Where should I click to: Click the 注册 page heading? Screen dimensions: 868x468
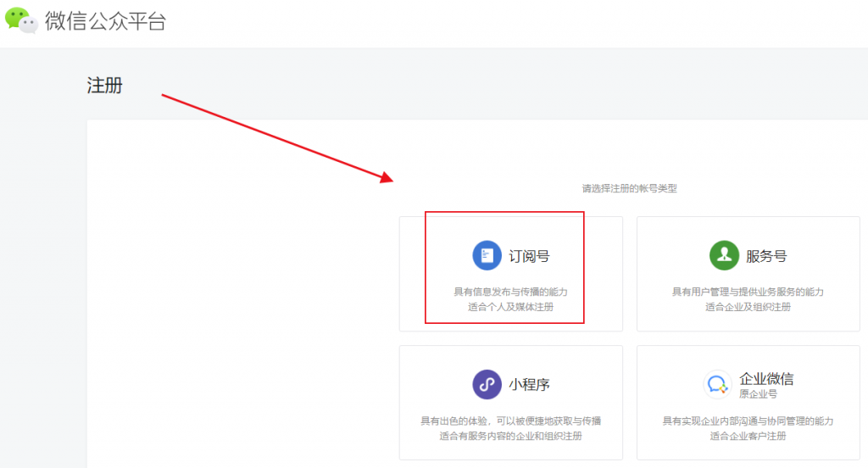point(104,86)
